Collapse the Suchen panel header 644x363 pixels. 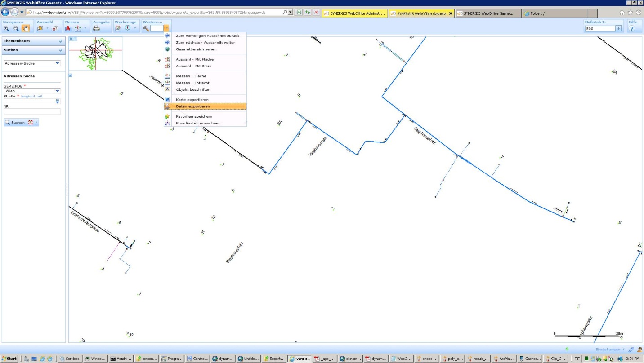34,50
